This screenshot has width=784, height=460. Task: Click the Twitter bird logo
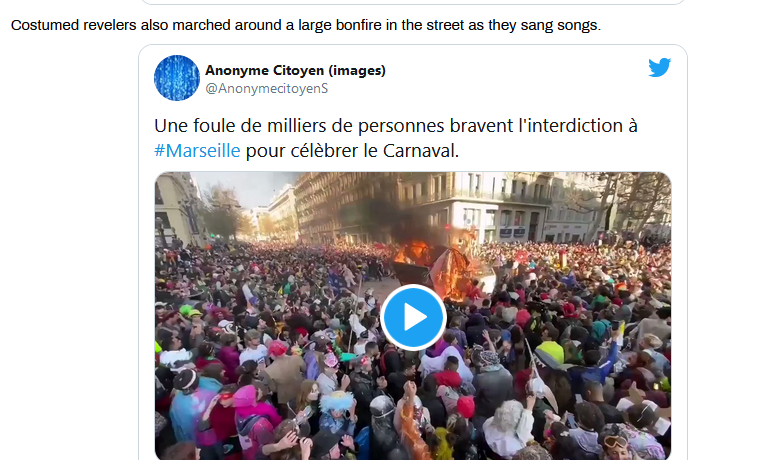click(x=660, y=68)
